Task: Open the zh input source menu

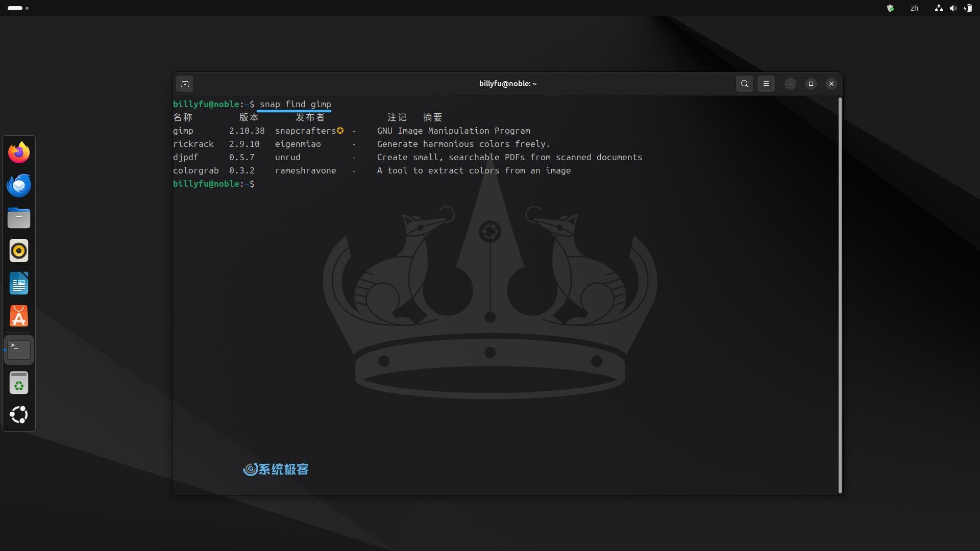Action: pyautogui.click(x=914, y=8)
